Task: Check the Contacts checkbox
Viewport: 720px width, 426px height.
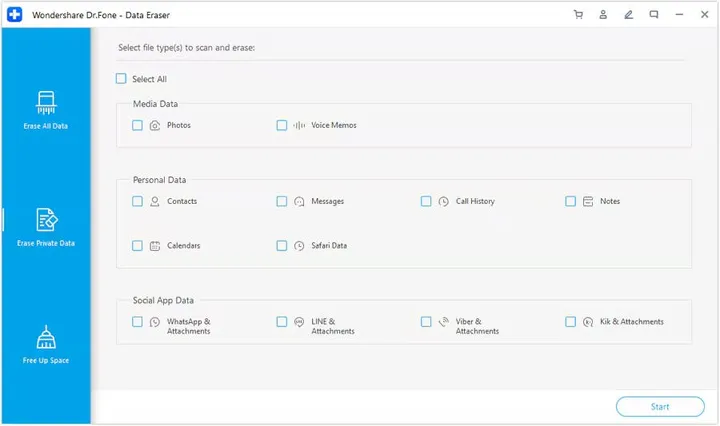Action: (x=137, y=201)
